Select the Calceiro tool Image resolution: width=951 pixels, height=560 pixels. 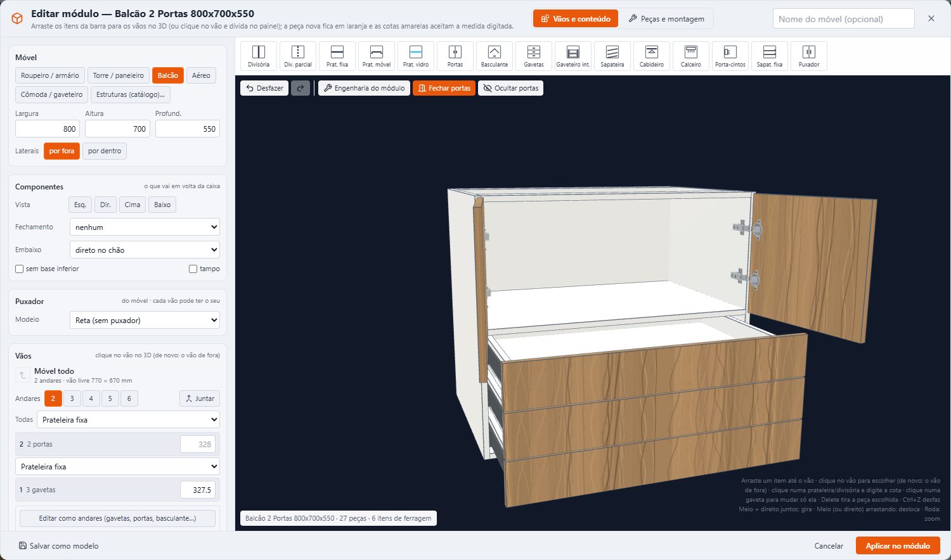[691, 56]
